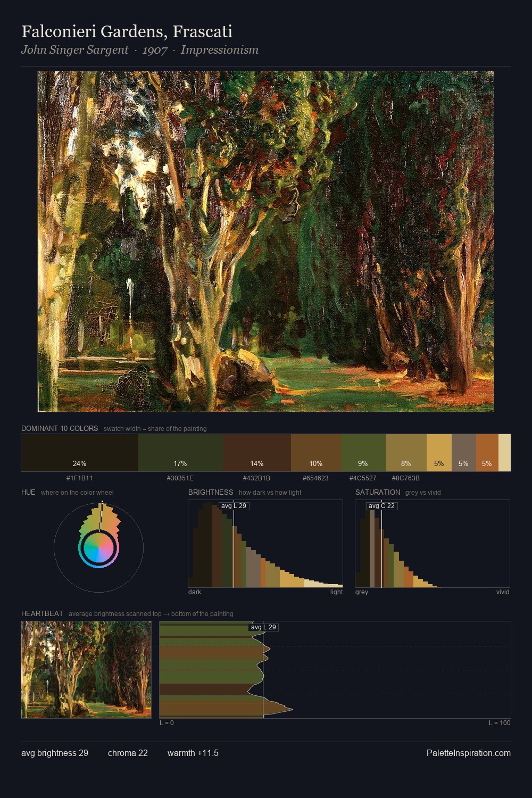This screenshot has height=798, width=532.
Task: Click the 'Impressionism' style label
Action: [219, 50]
